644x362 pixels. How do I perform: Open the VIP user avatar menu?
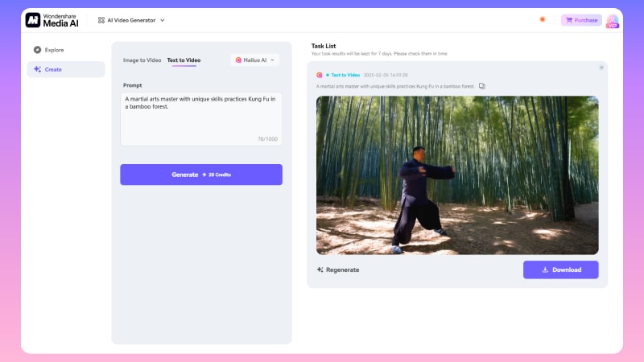612,21
